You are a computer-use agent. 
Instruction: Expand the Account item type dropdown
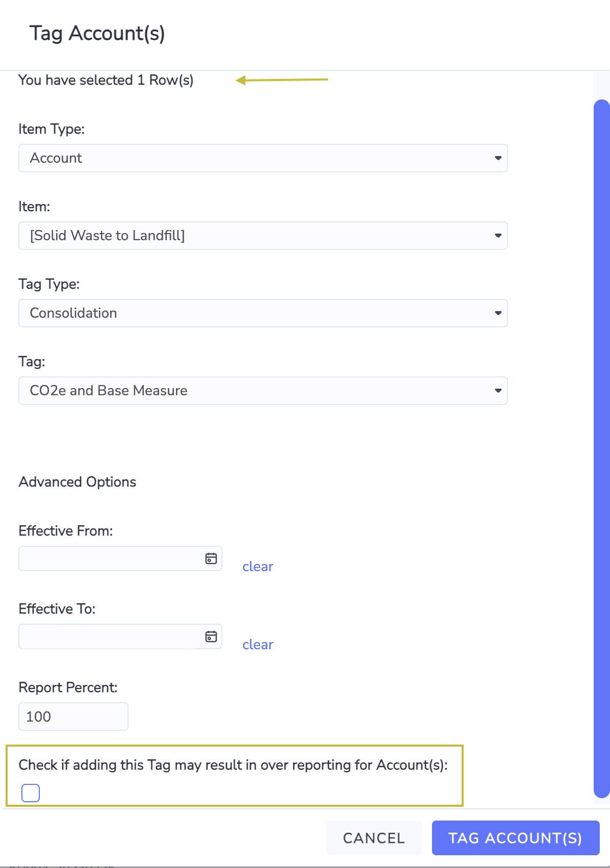click(x=263, y=158)
